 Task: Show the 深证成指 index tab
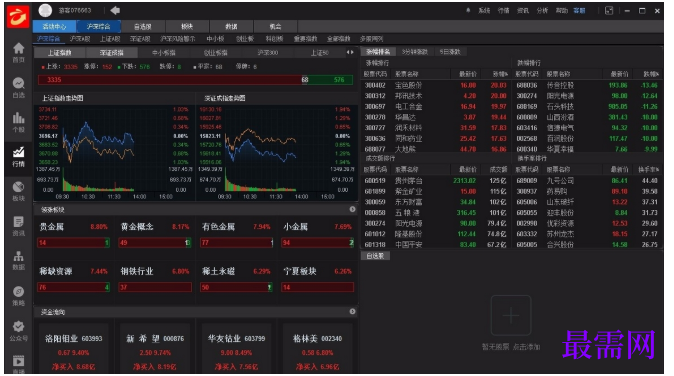pyautogui.click(x=112, y=53)
